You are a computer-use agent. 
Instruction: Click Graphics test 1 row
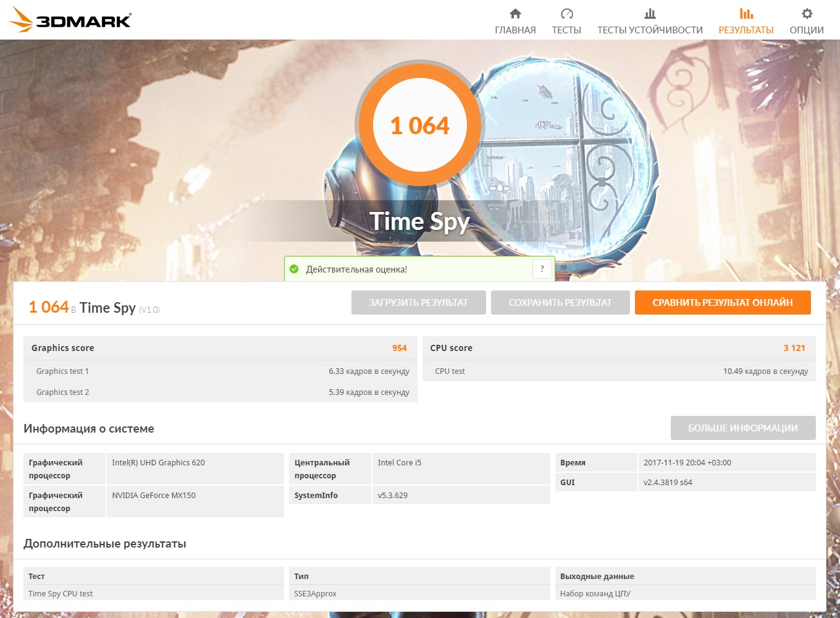tap(220, 371)
